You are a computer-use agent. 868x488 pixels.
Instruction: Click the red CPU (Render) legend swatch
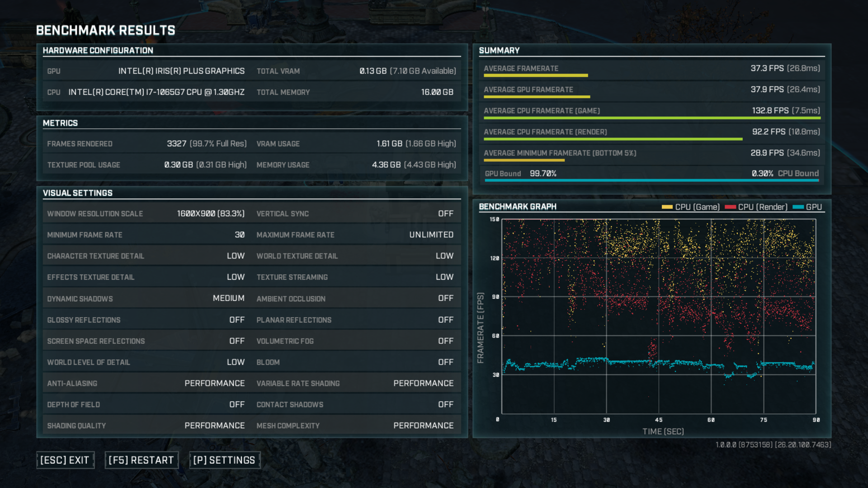click(x=730, y=207)
